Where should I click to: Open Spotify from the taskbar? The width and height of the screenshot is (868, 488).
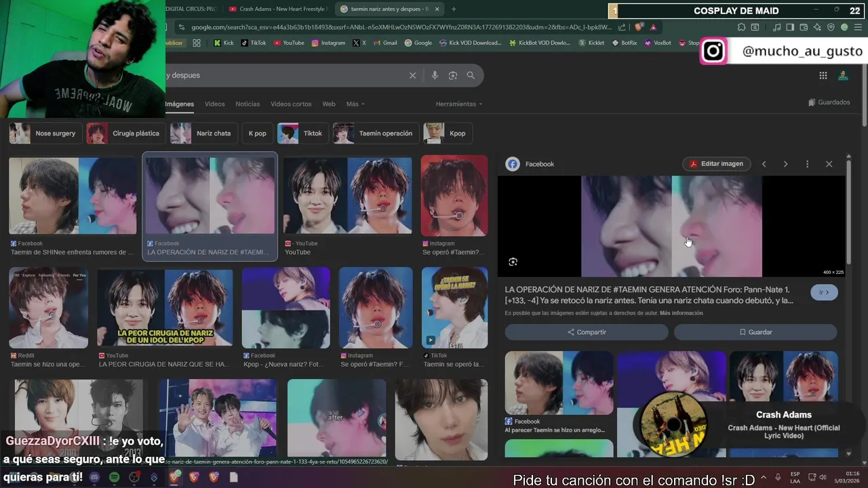[115, 477]
